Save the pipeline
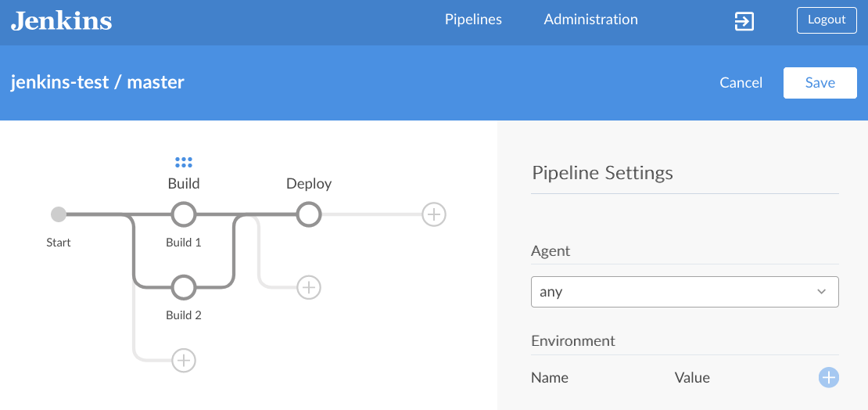The width and height of the screenshot is (868, 410). click(x=820, y=83)
